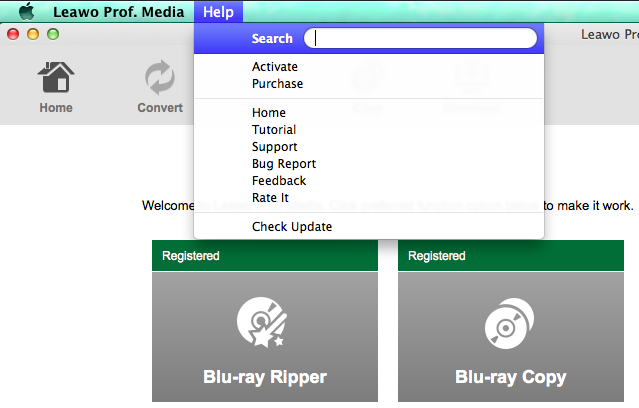Select Check Update from the Help menu
Image resolution: width=639 pixels, height=408 pixels.
(x=369, y=227)
